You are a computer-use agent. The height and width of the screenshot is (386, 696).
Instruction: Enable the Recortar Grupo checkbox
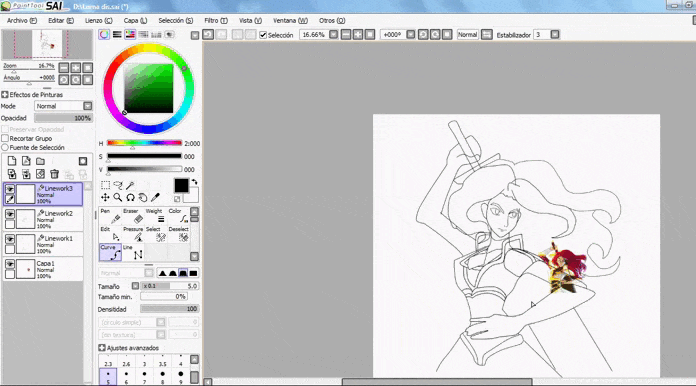(5, 138)
